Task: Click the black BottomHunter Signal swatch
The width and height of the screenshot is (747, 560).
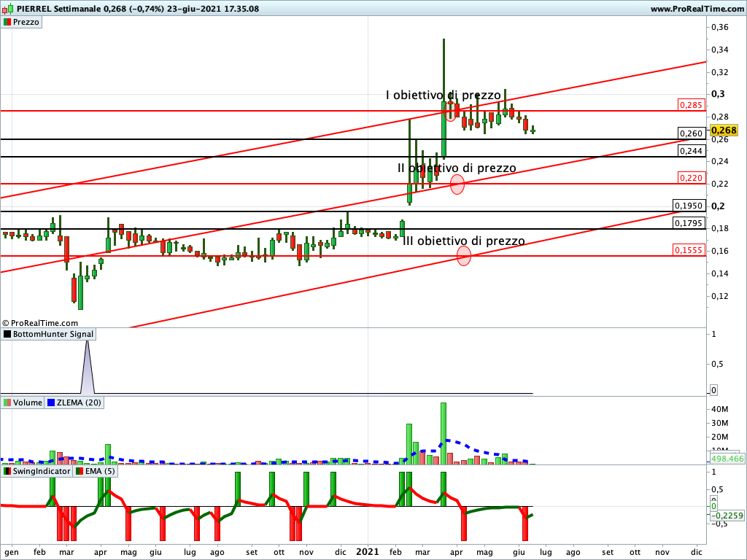Action: pos(7,334)
